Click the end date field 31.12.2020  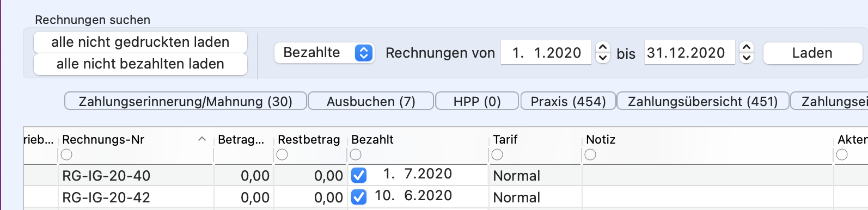pyautogui.click(x=689, y=53)
